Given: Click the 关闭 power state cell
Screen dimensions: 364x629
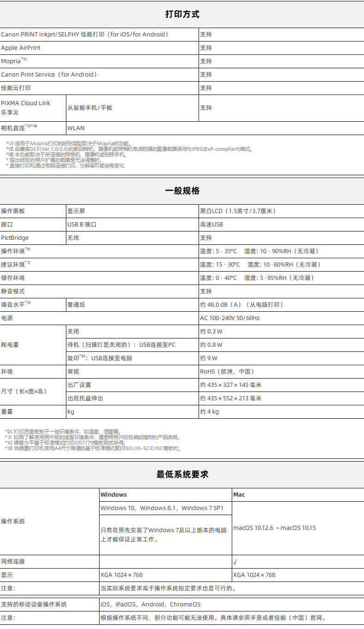Looking at the screenshot, I should [x=73, y=331].
